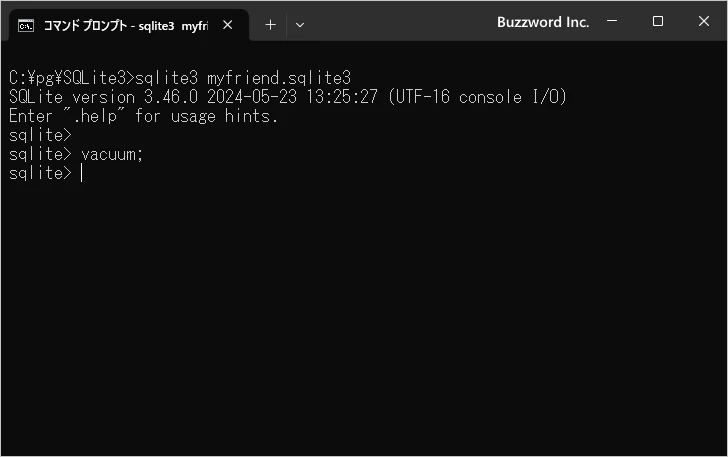The image size is (728, 457).
Task: Minimize the terminal window
Action: (x=612, y=22)
